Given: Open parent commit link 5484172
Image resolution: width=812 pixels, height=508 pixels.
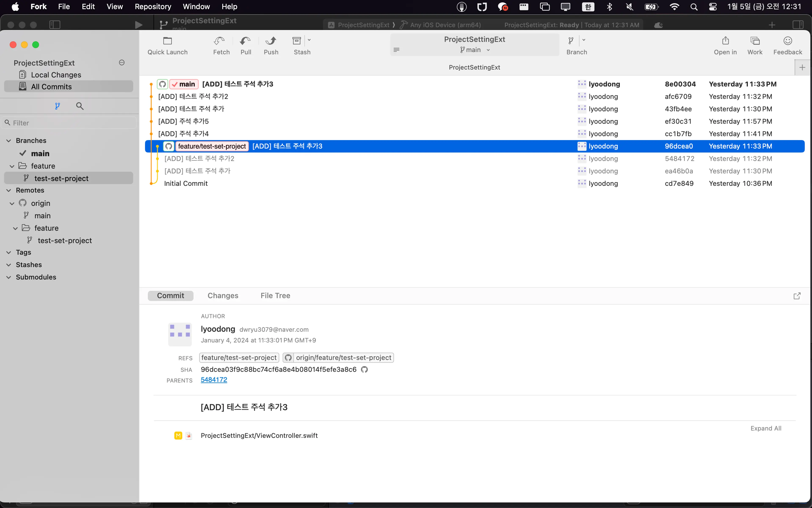Looking at the screenshot, I should (214, 380).
